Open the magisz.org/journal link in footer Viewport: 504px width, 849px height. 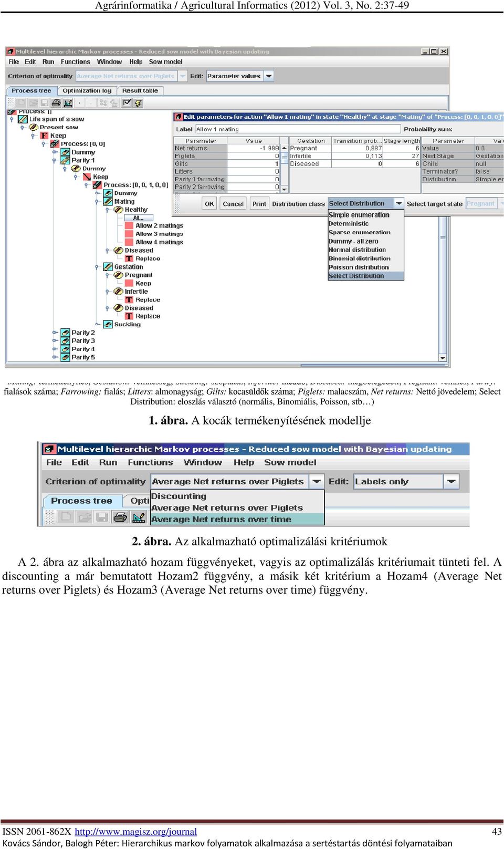(136, 832)
